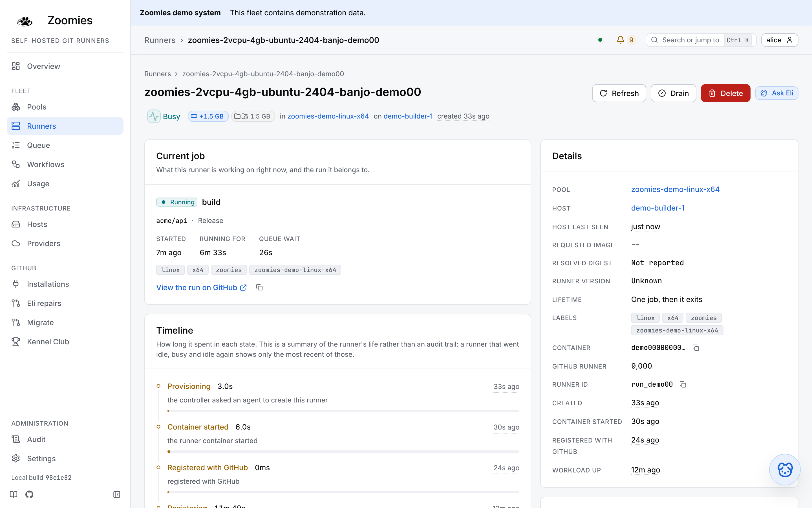Open Providers under Infrastructure
Image resolution: width=812 pixels, height=508 pixels.
point(65,243)
